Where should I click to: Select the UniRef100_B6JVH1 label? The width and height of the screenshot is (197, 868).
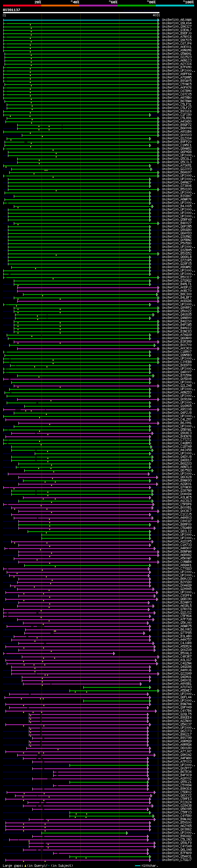[x=177, y=423]
